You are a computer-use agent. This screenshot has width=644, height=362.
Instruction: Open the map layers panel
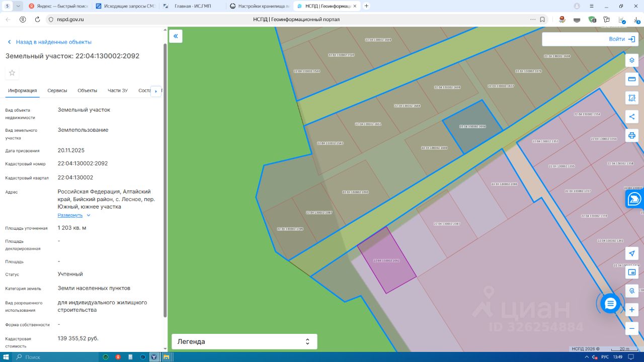(632, 60)
